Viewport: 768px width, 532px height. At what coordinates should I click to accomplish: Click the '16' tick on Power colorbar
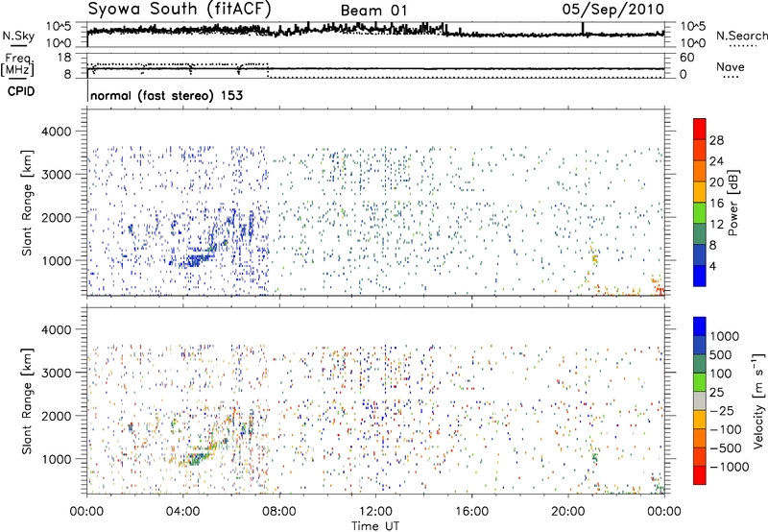tap(716, 204)
